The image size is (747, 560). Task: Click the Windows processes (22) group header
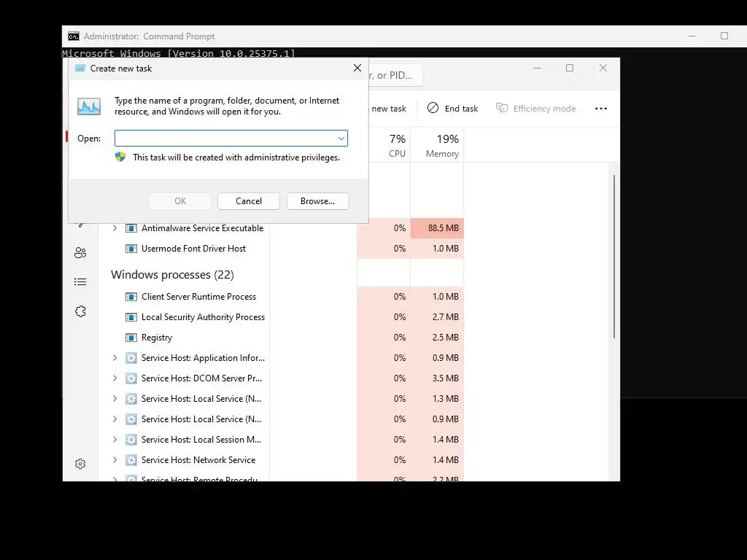[172, 275]
